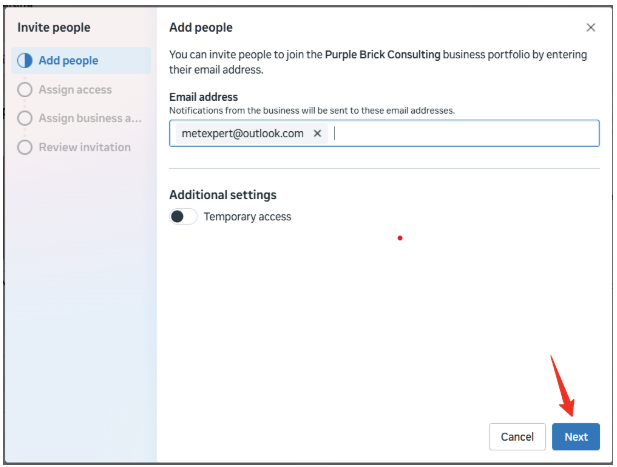617x467 pixels.
Task: Select the Add people step label
Action: pos(68,61)
